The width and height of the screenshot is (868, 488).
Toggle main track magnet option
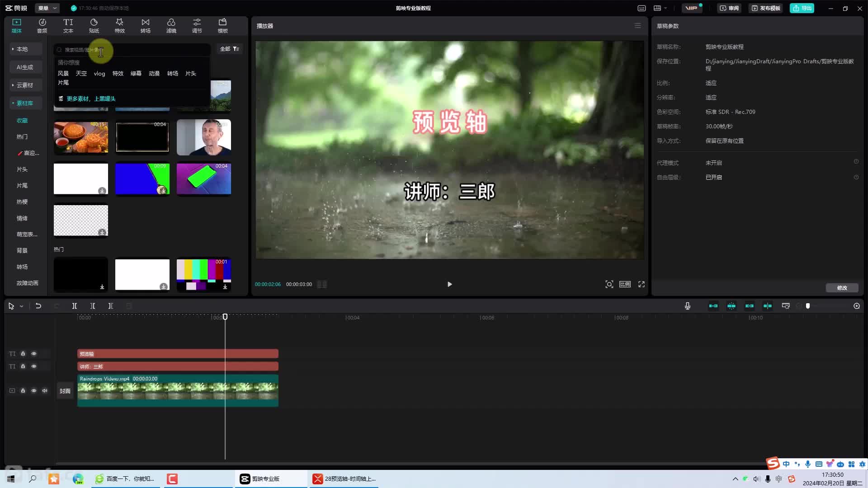(x=713, y=306)
